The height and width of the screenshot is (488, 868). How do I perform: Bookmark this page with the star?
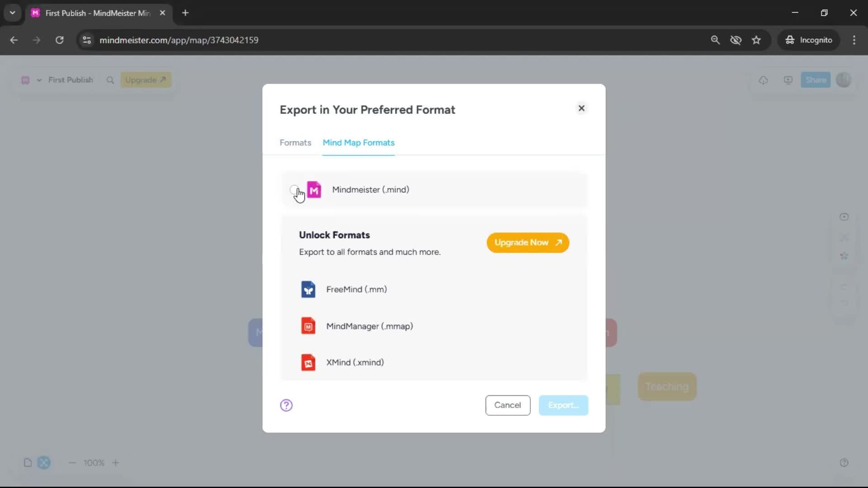click(756, 40)
